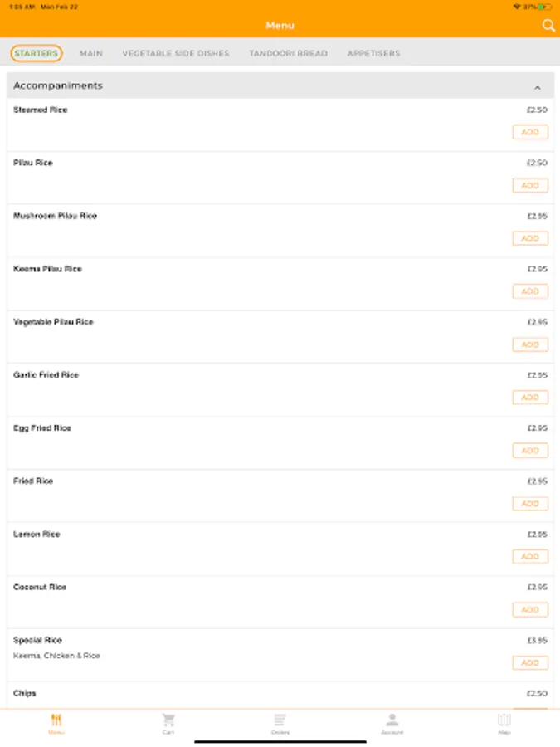This screenshot has height=747, width=560.
Task: Add Special Rice to order
Action: [530, 663]
